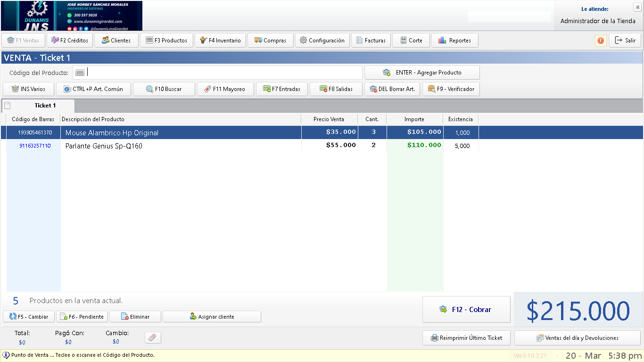Click the Importe column header
644x362 pixels.
414,119
